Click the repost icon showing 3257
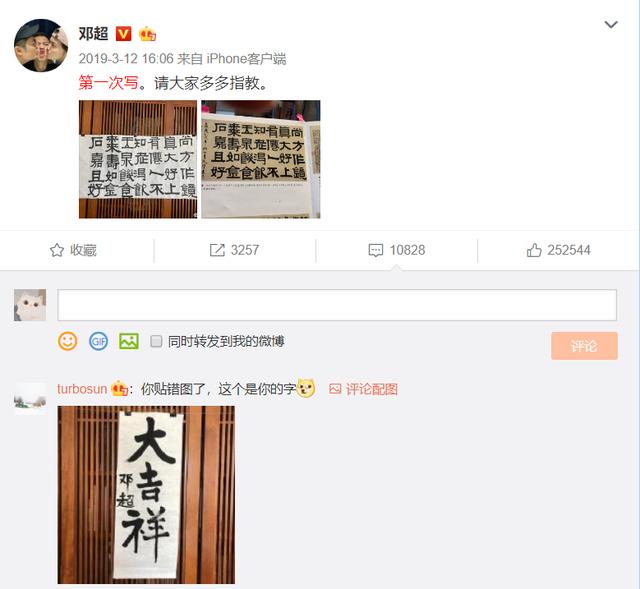640x589 pixels. point(217,250)
